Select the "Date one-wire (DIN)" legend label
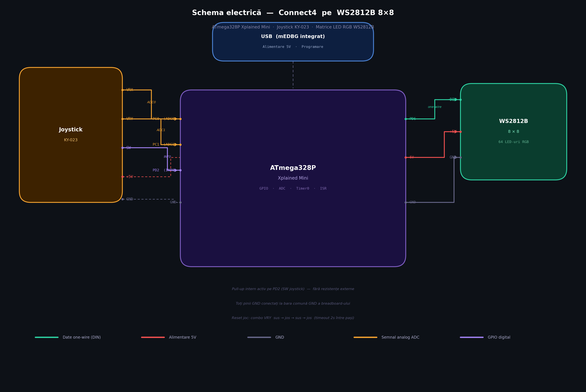 [x=82, y=337]
